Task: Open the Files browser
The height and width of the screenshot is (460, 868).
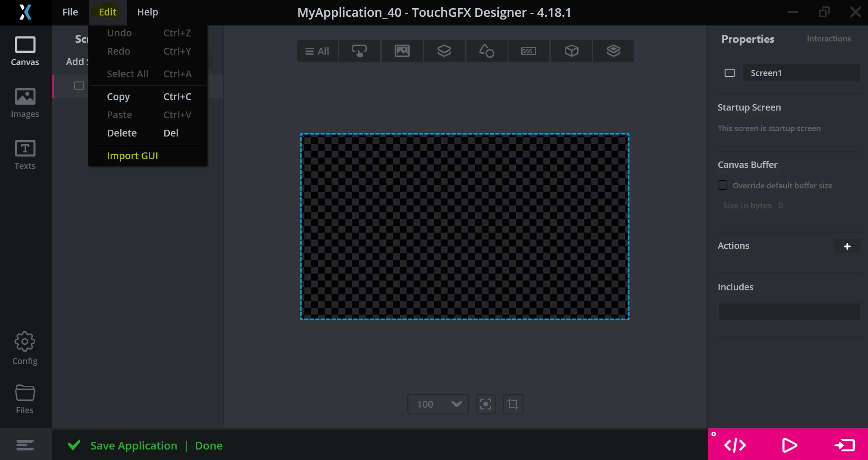Action: pyautogui.click(x=25, y=399)
